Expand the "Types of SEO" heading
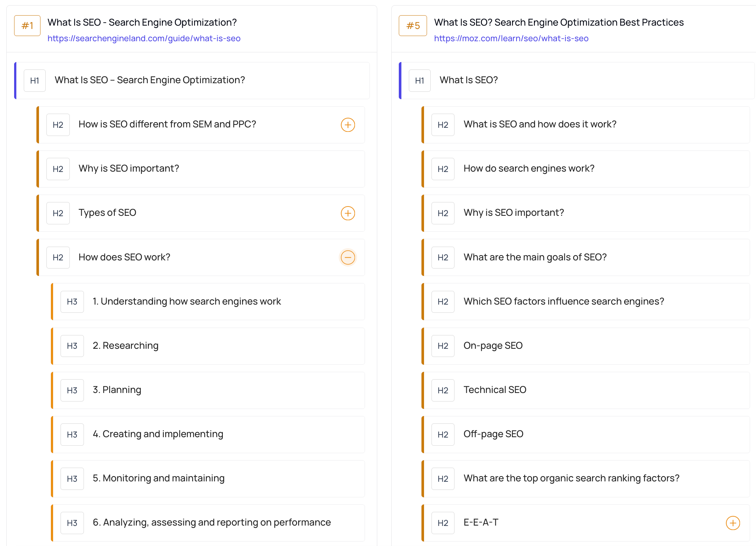The height and width of the screenshot is (546, 756). point(348,213)
